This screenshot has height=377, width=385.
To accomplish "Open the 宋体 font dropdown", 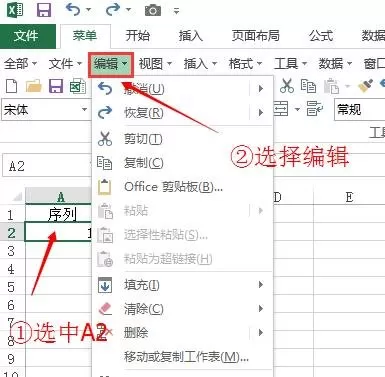I will (x=84, y=109).
